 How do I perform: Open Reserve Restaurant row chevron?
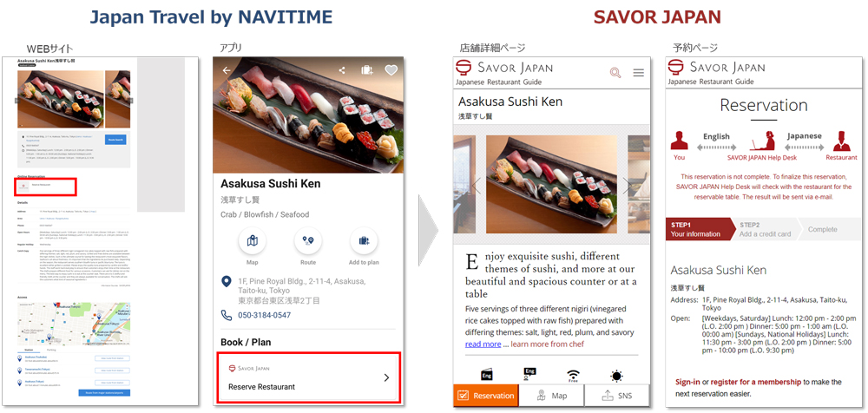tap(386, 377)
